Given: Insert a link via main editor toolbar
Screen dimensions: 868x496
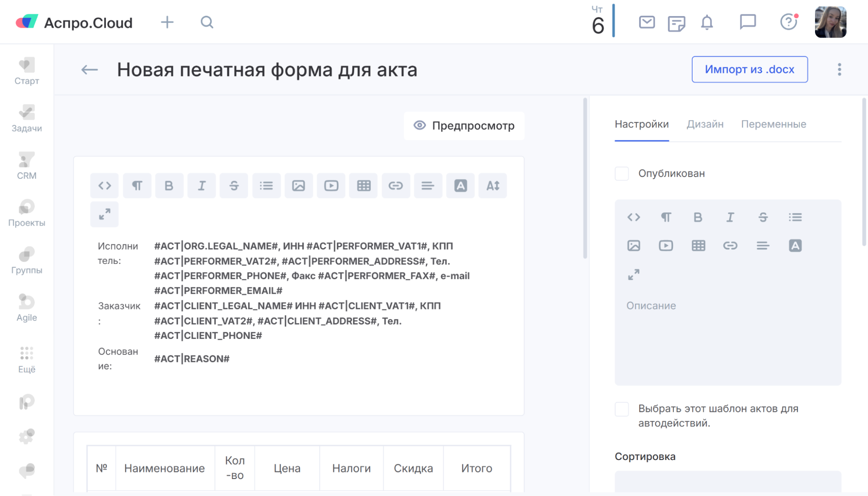Looking at the screenshot, I should [396, 186].
